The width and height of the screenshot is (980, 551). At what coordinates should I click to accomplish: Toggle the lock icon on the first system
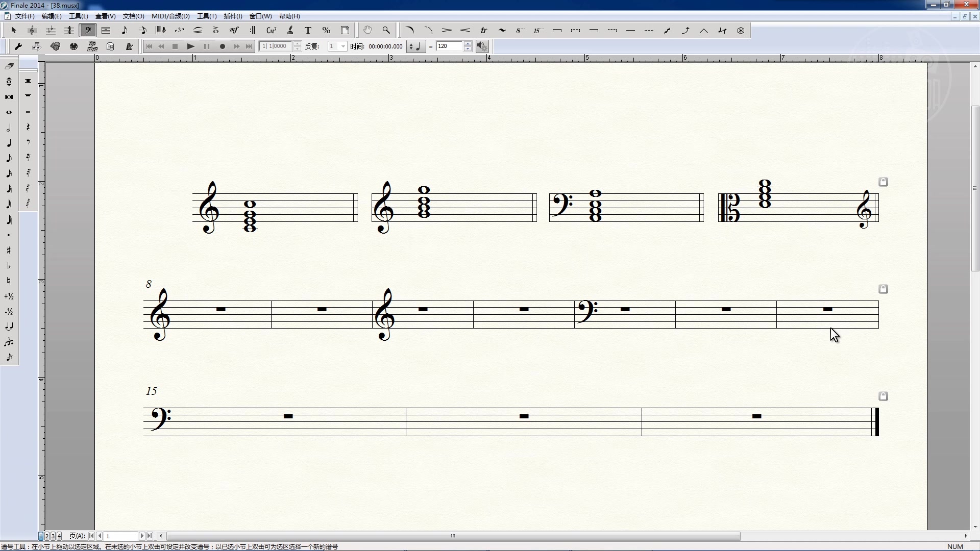click(883, 182)
